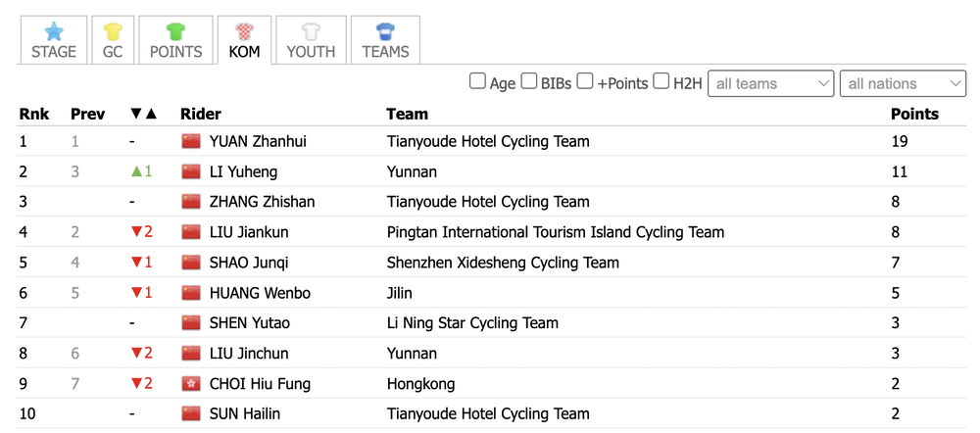Image resolution: width=980 pixels, height=433 pixels.
Task: Click the flag beside SHEN Yutao
Action: [x=191, y=323]
